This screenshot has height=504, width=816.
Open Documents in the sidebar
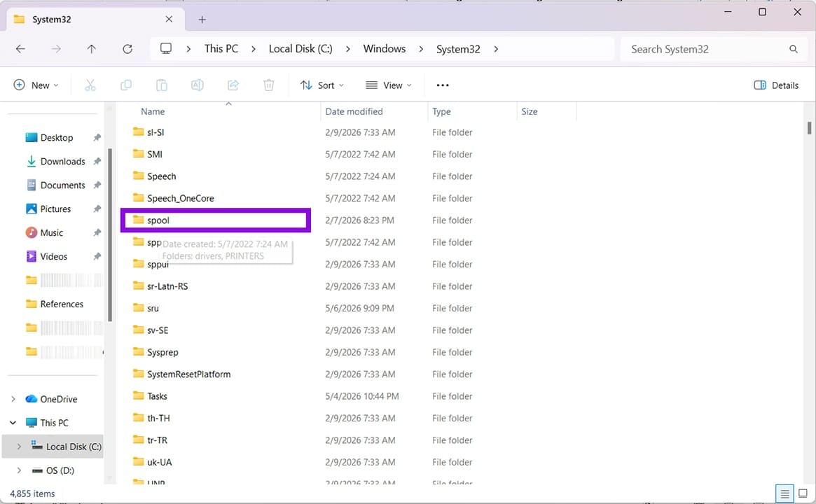click(x=62, y=185)
